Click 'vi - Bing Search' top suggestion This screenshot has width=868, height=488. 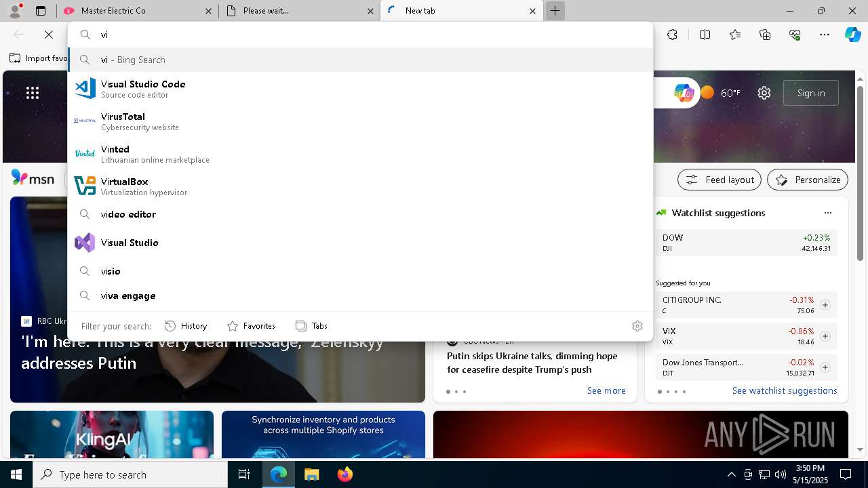pyautogui.click(x=360, y=60)
